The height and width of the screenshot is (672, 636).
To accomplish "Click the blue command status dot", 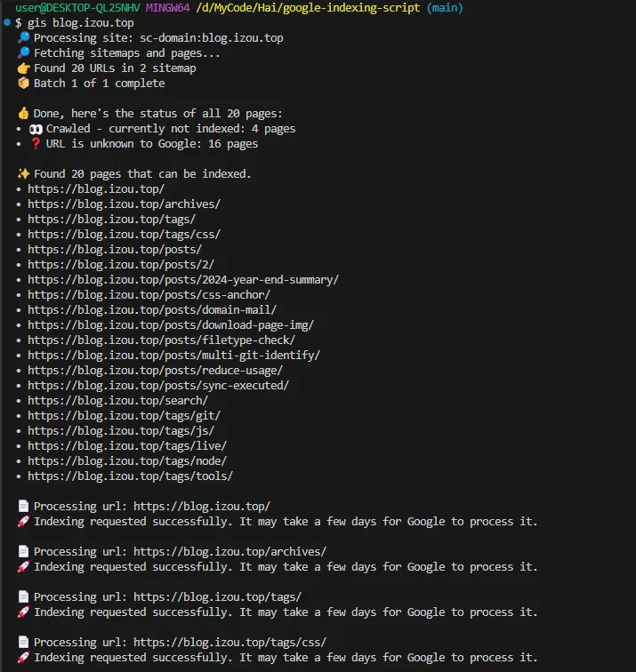I will (7, 22).
